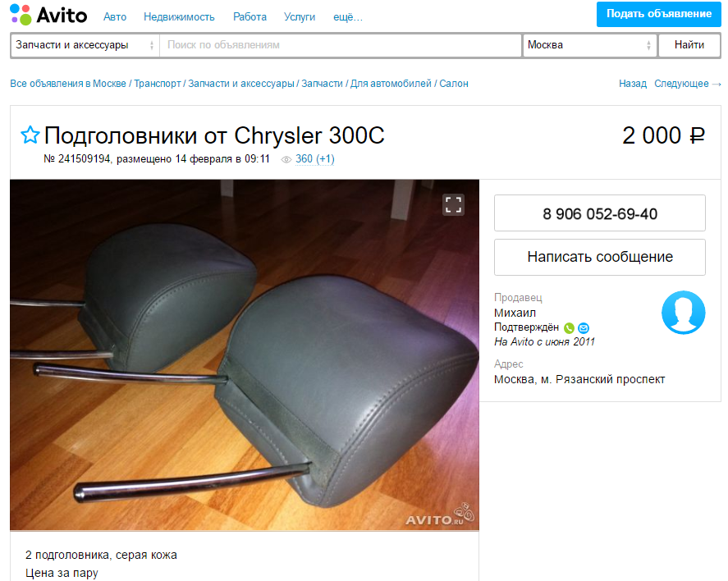
Task: Open fullscreen photo view icon
Action: (453, 204)
